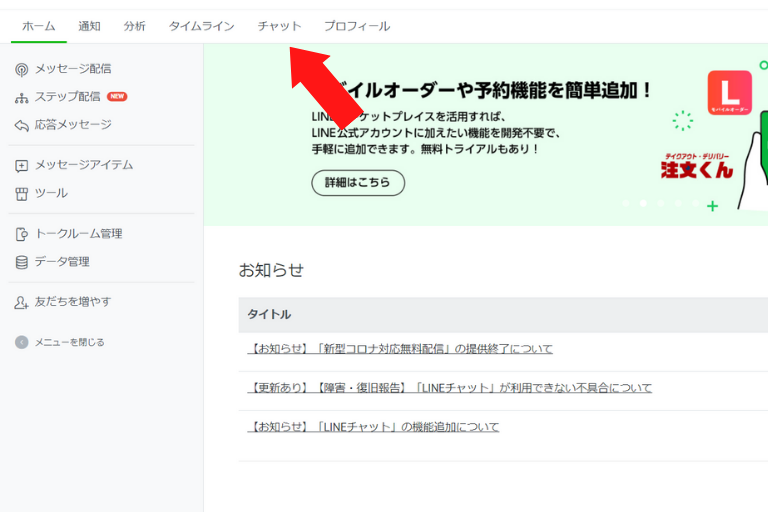The width and height of the screenshot is (768, 512).
Task: Open メッセージ配信 in the sidebar
Action: click(73, 69)
